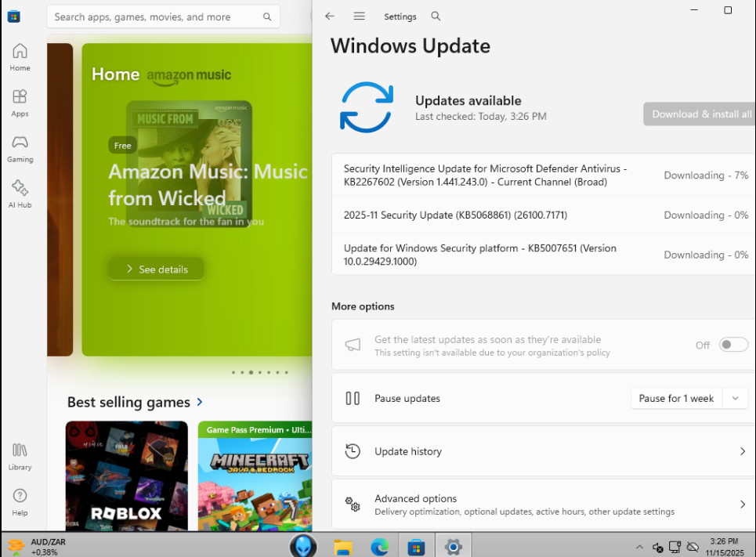Open Gaming section in Microsoft Store
Image resolution: width=756 pixels, height=557 pixels.
(x=20, y=149)
